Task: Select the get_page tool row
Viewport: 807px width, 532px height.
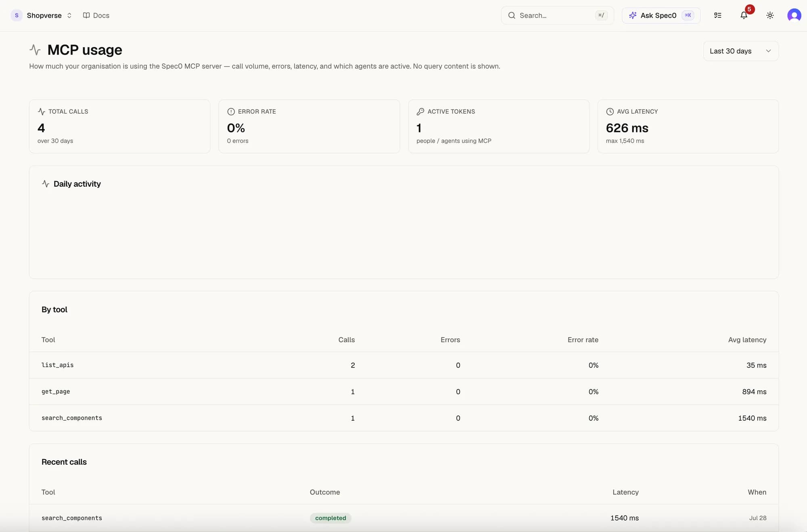Action: [x=403, y=392]
